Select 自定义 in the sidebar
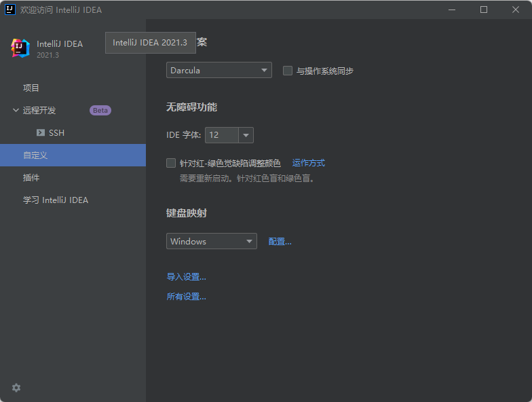The image size is (532, 402). click(73, 155)
